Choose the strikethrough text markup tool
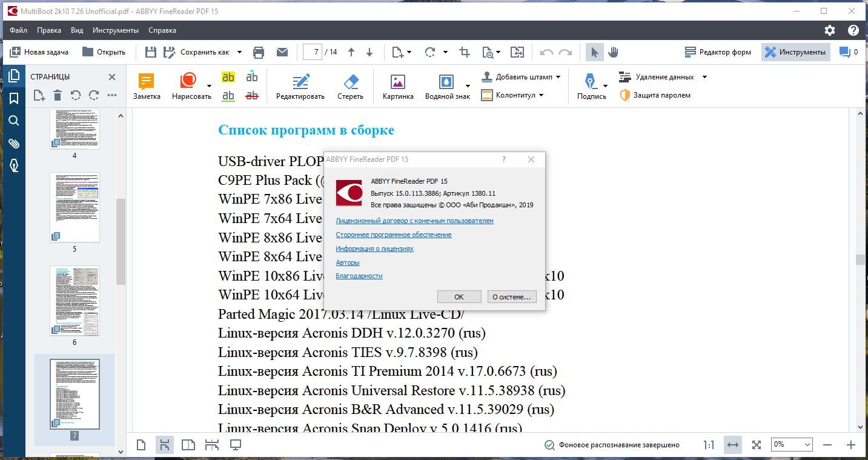The height and width of the screenshot is (460, 868). pos(252,95)
